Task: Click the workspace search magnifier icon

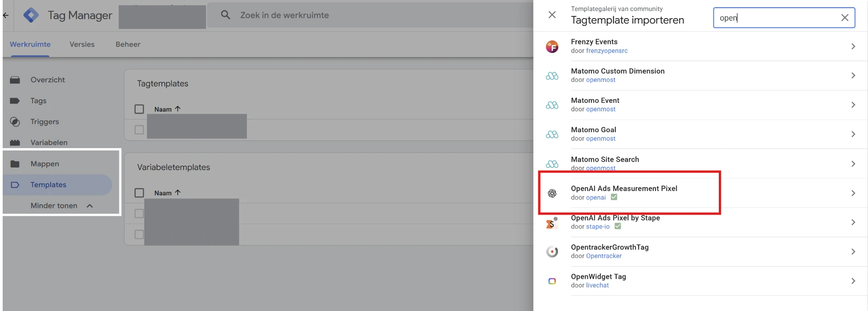Action: click(x=226, y=15)
